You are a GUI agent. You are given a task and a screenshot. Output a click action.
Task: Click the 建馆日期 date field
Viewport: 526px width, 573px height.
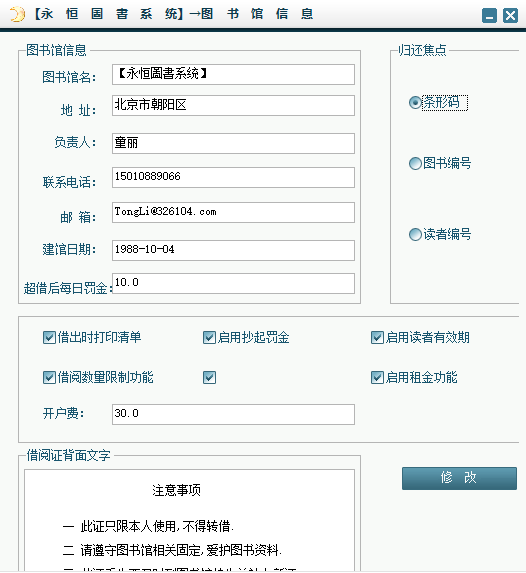pos(233,250)
